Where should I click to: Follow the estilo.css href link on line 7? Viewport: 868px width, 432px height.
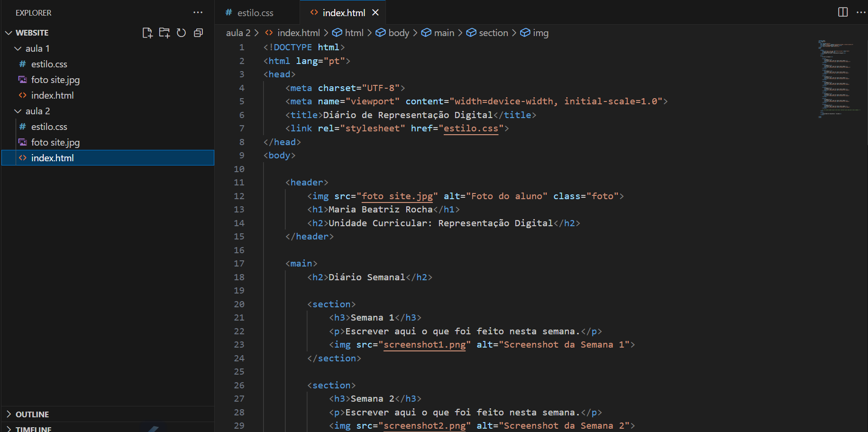tap(471, 129)
